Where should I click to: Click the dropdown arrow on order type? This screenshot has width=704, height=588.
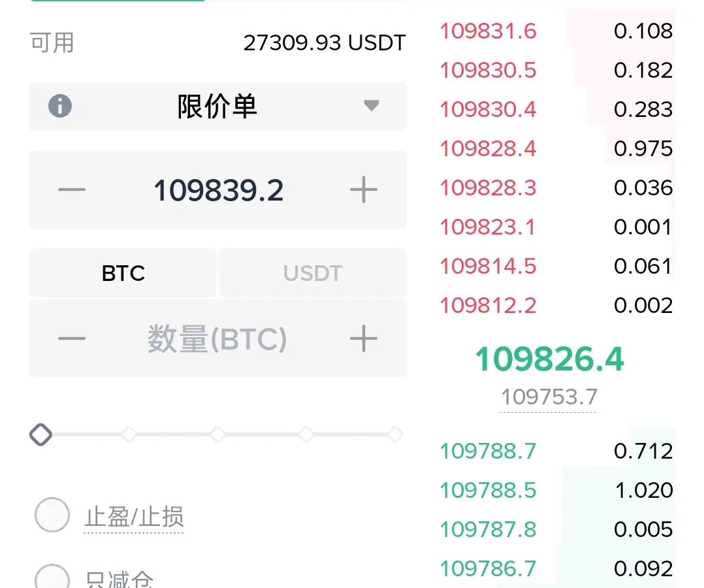(372, 106)
